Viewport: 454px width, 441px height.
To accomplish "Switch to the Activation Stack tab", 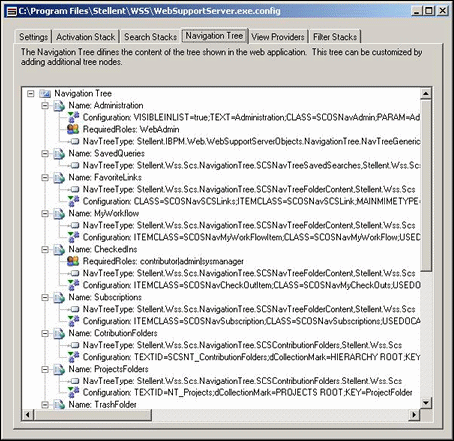I will coord(85,37).
